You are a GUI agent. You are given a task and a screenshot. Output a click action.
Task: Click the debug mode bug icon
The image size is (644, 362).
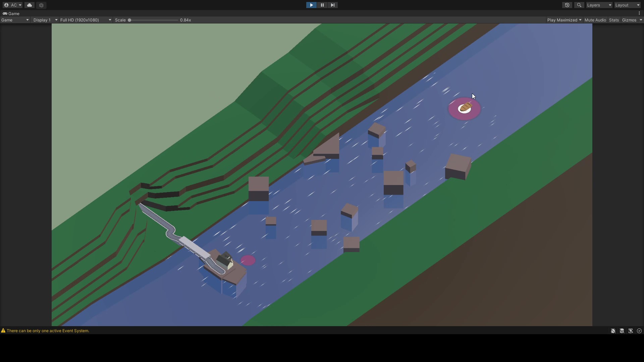(x=613, y=331)
